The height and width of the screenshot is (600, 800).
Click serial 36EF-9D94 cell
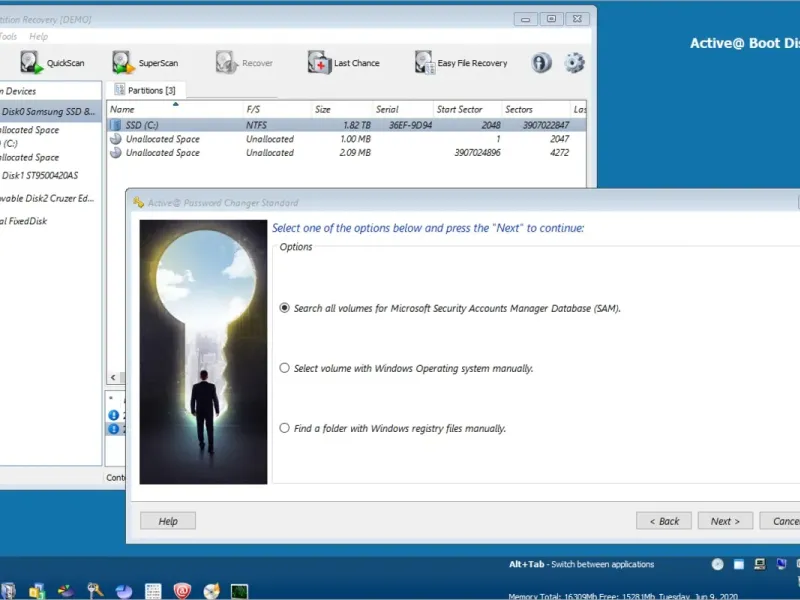[x=410, y=125]
